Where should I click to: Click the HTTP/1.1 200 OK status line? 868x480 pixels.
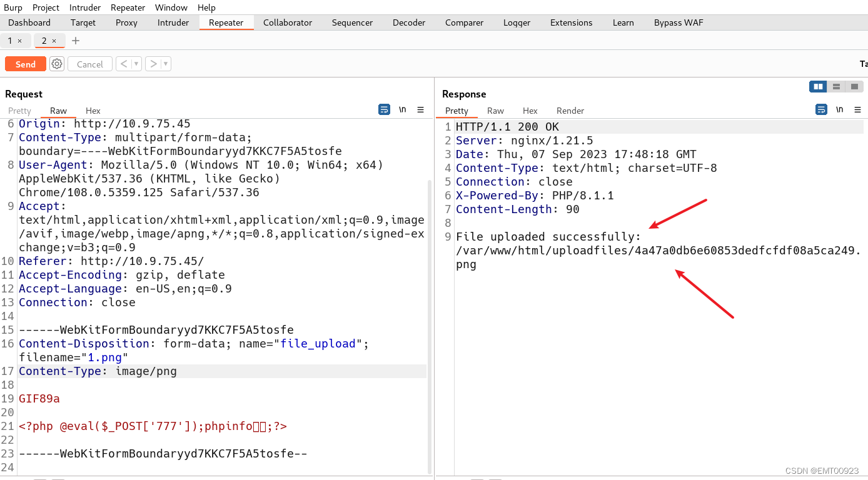(x=507, y=127)
